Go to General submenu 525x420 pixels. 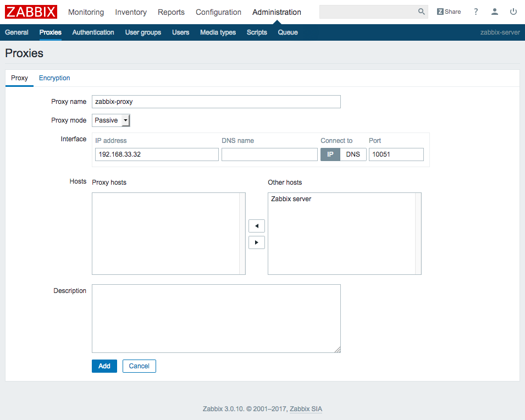[16, 32]
